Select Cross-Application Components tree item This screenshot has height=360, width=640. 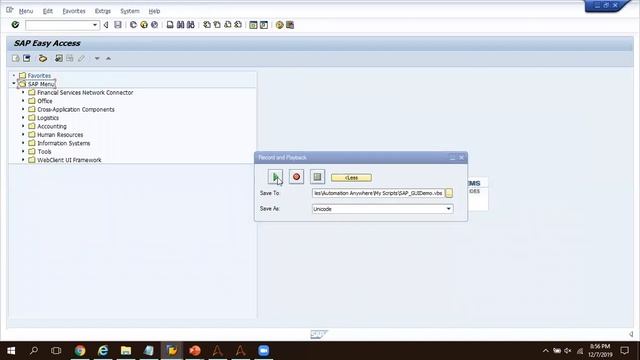76,109
